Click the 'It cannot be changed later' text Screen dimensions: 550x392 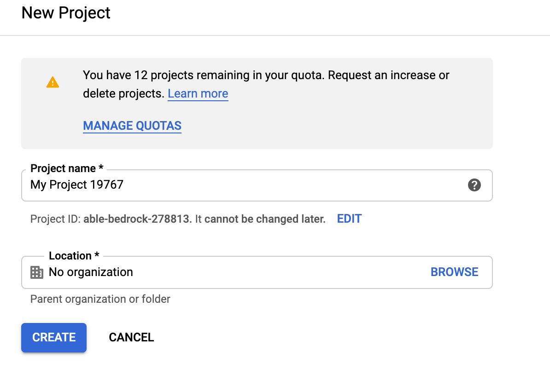[260, 219]
